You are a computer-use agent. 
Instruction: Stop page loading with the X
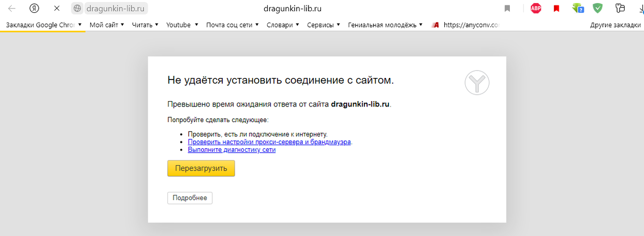coord(56,9)
